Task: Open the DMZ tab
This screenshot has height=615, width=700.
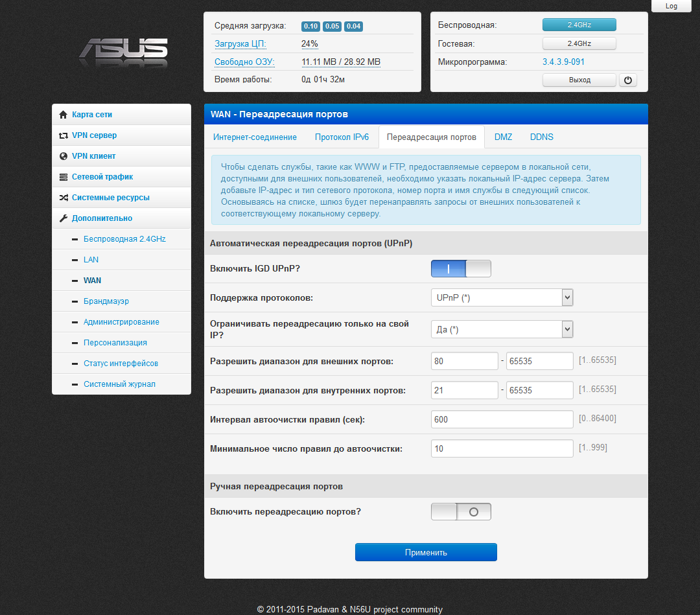Action: click(x=503, y=137)
